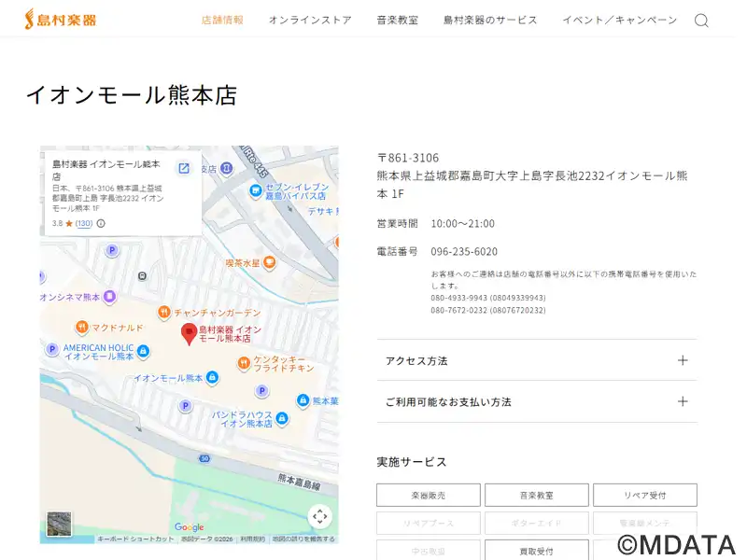The height and width of the screenshot is (560, 747).
Task: Click the McDonald's restaurant map marker
Action: tap(82, 328)
